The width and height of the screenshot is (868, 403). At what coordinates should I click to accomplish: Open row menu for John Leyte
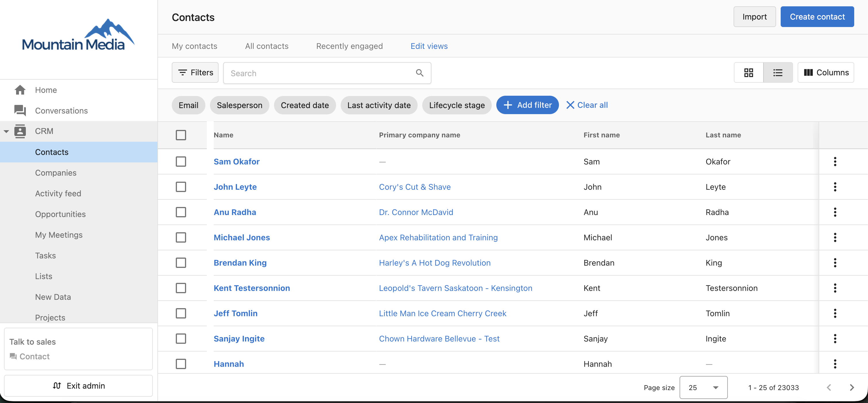(x=835, y=187)
